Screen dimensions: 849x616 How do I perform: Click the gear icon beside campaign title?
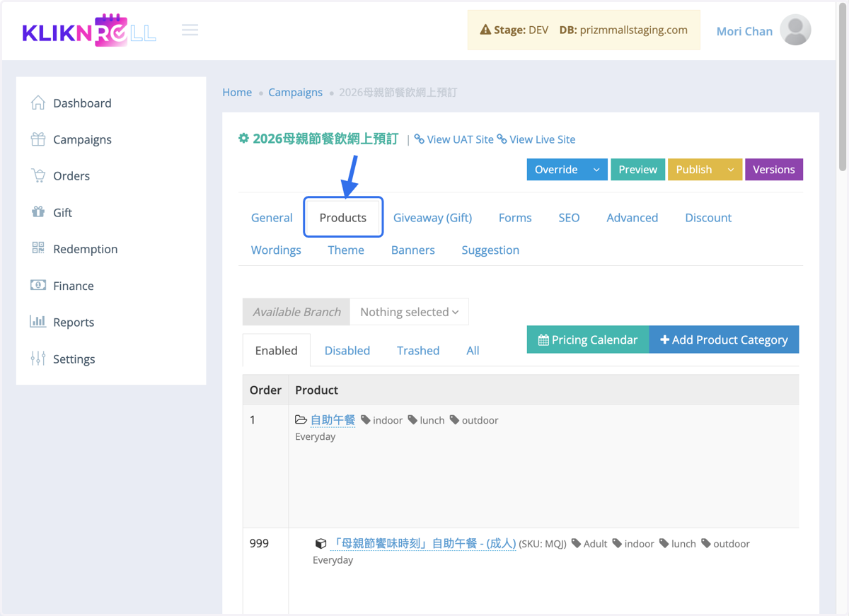point(243,139)
